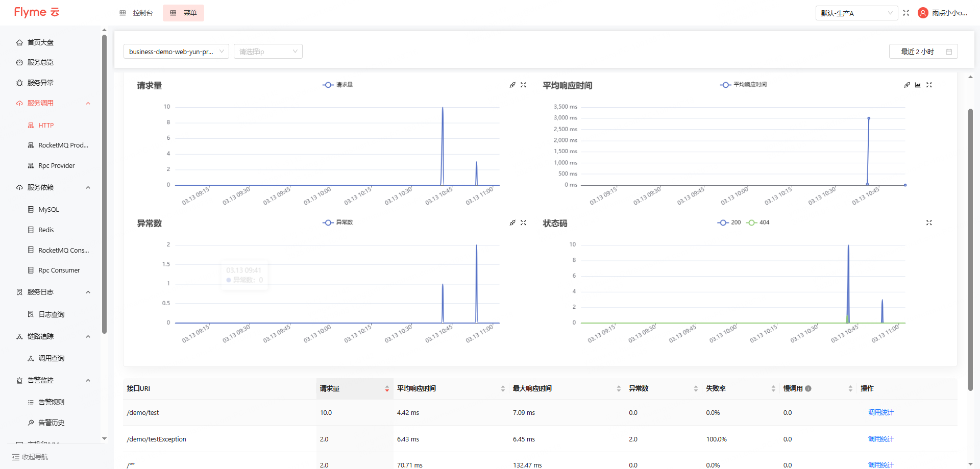
Task: Expand the 状态码 chart to fullscreen
Action: 929,223
